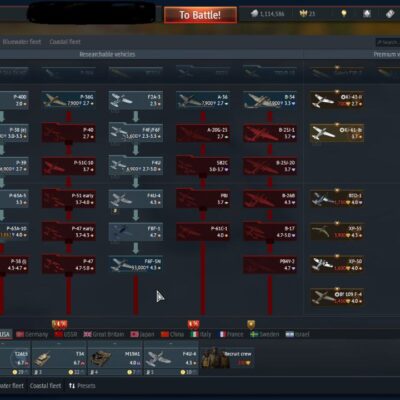The width and height of the screenshot is (400, 400).
Task: Switch to the USSR nation tab
Action: (66, 334)
